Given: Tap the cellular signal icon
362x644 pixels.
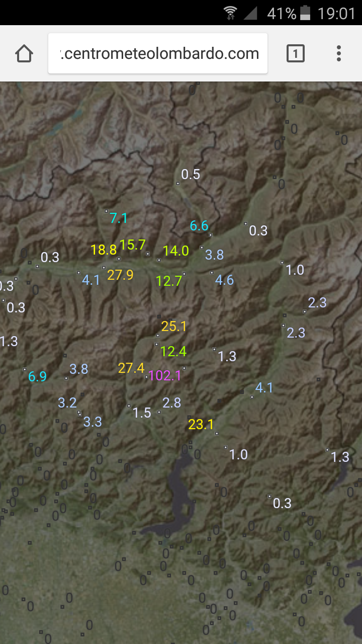Looking at the screenshot, I should click(250, 13).
